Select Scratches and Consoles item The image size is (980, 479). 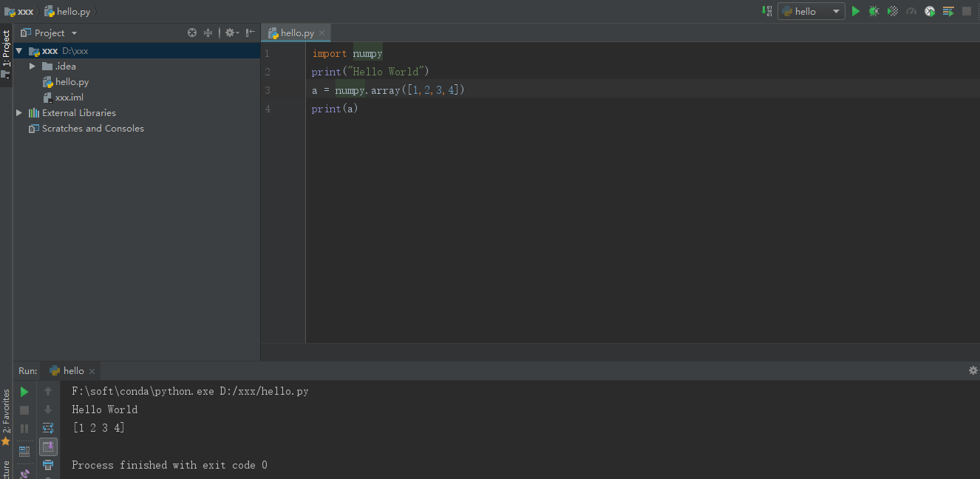(92, 129)
